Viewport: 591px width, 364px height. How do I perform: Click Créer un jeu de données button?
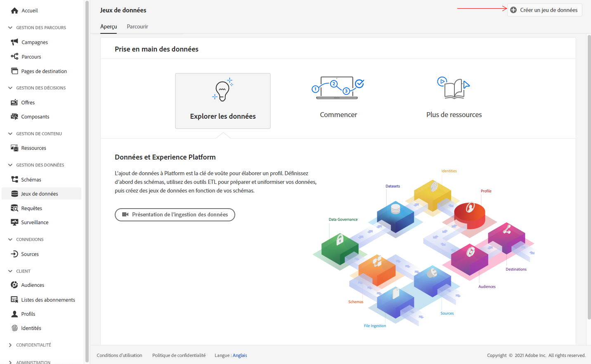pyautogui.click(x=545, y=10)
